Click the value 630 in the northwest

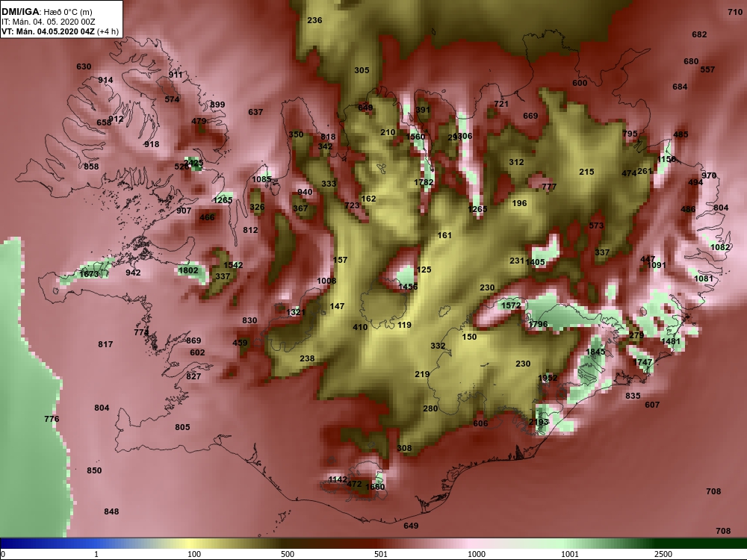[x=84, y=66]
